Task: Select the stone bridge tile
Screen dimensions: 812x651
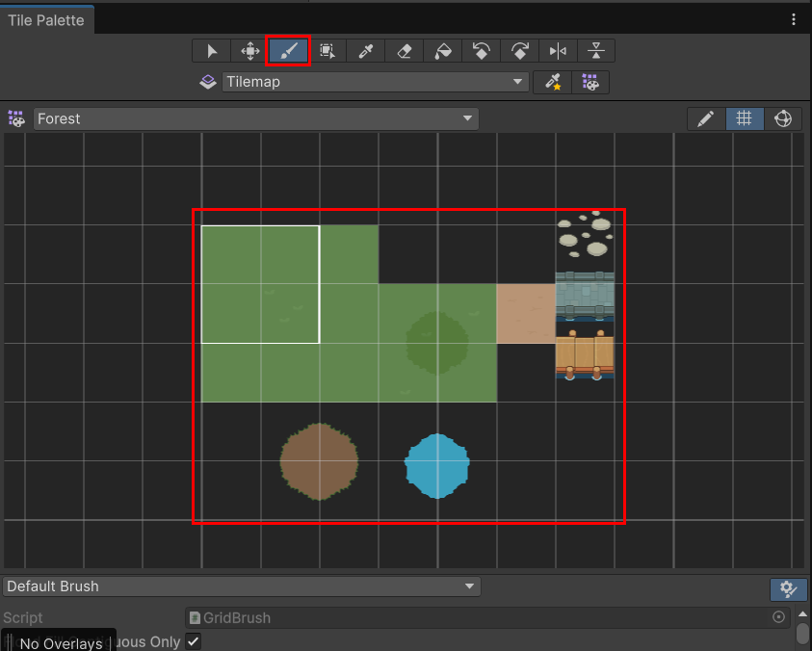Action: [x=586, y=296]
